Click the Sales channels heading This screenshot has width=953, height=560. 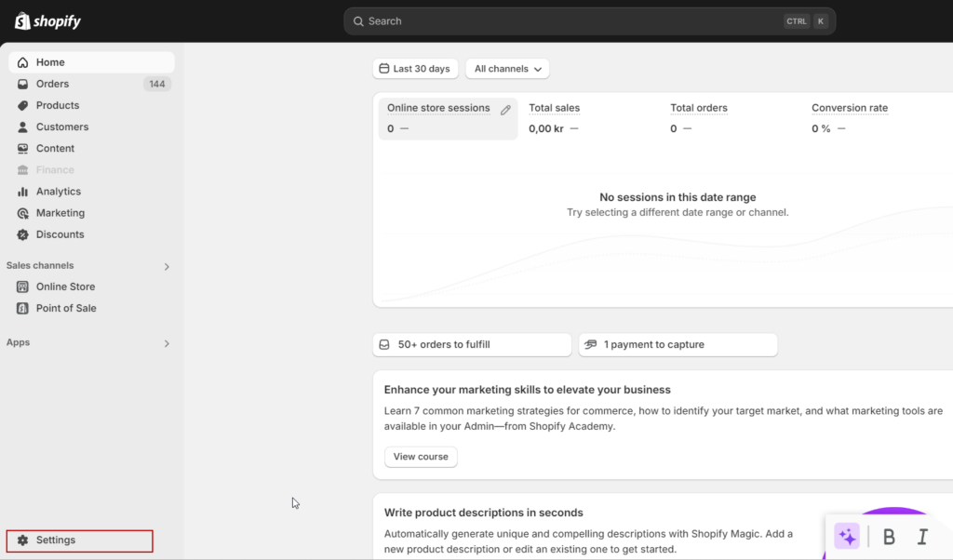coord(40,265)
